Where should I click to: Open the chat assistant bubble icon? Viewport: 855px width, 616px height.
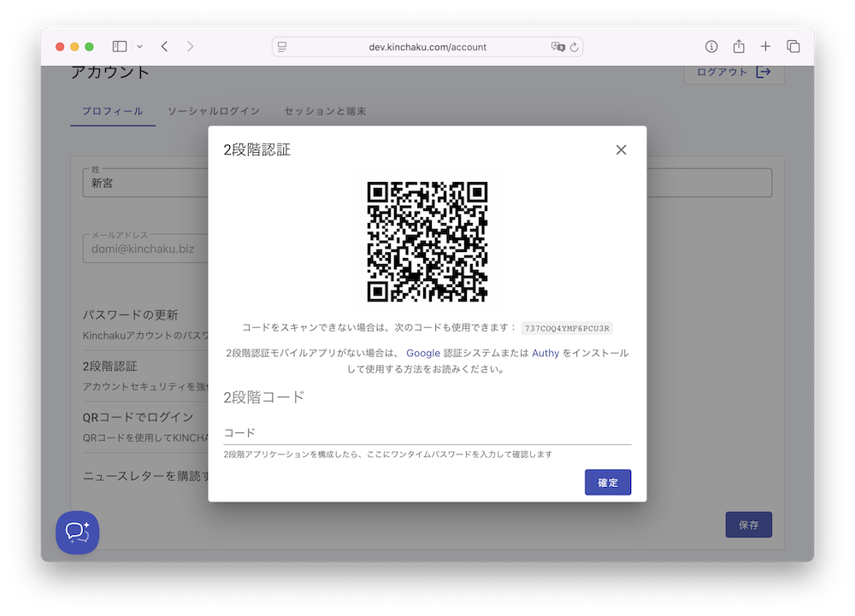(x=78, y=532)
